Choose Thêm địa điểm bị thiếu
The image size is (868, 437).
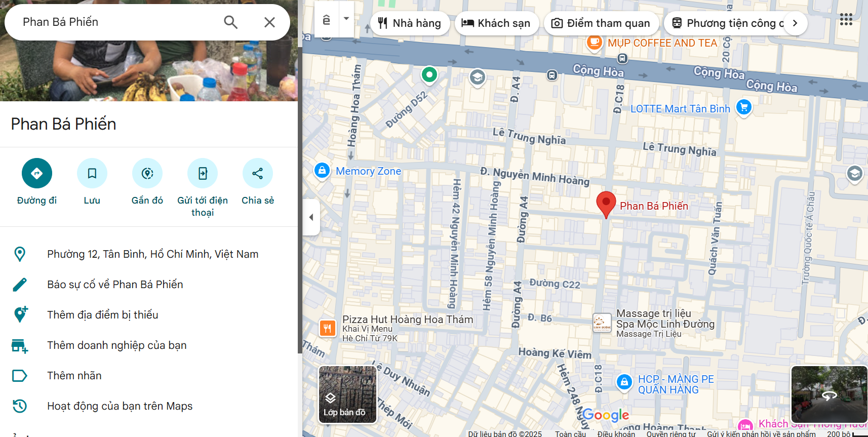click(149, 315)
